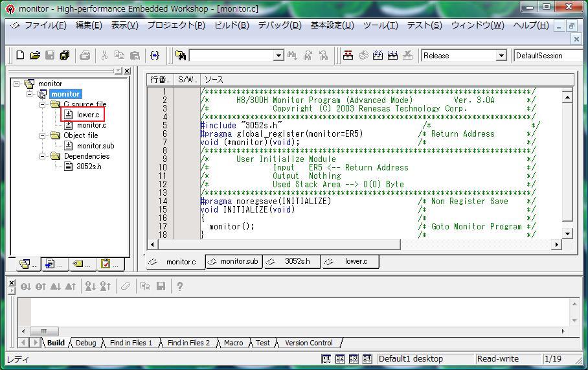Click the help question mark in output toolbar
This screenshot has width=588, height=370.
[179, 286]
